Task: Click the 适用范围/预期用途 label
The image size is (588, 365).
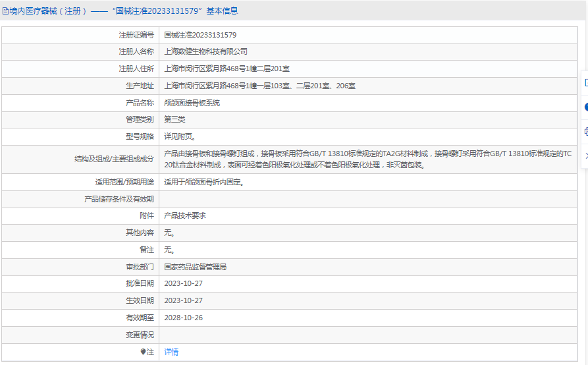Action: coord(124,182)
